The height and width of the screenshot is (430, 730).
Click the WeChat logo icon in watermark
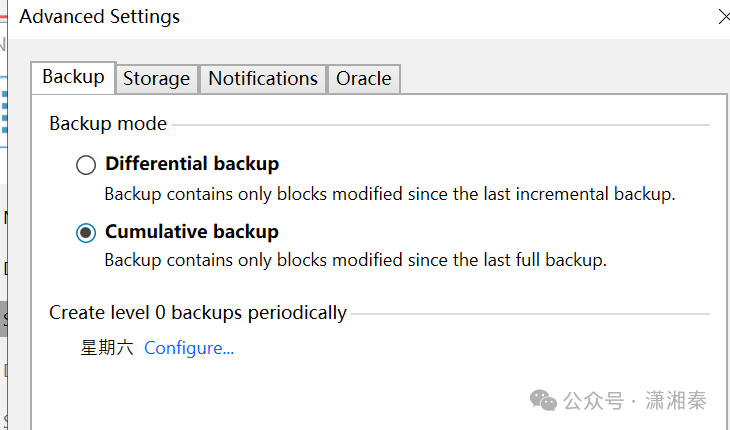(x=544, y=400)
